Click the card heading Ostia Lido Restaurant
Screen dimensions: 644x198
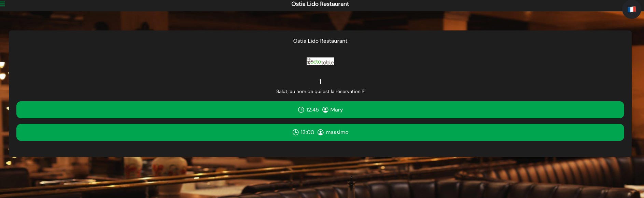[320, 41]
